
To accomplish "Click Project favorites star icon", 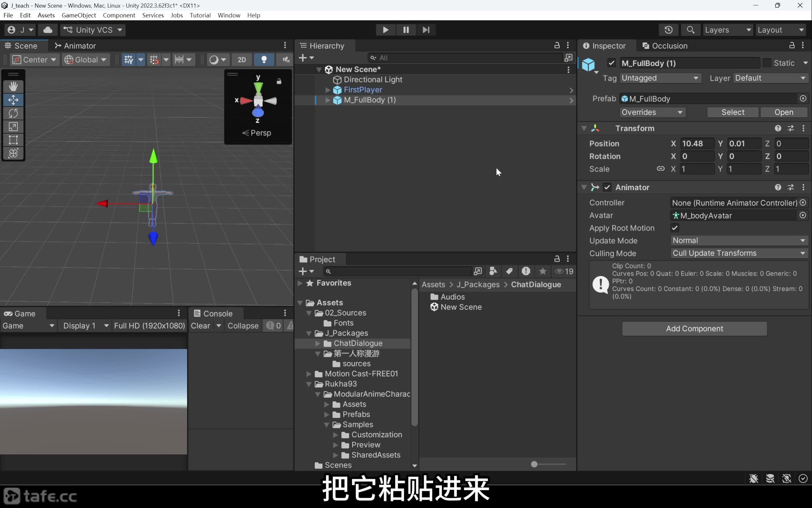I will (543, 271).
